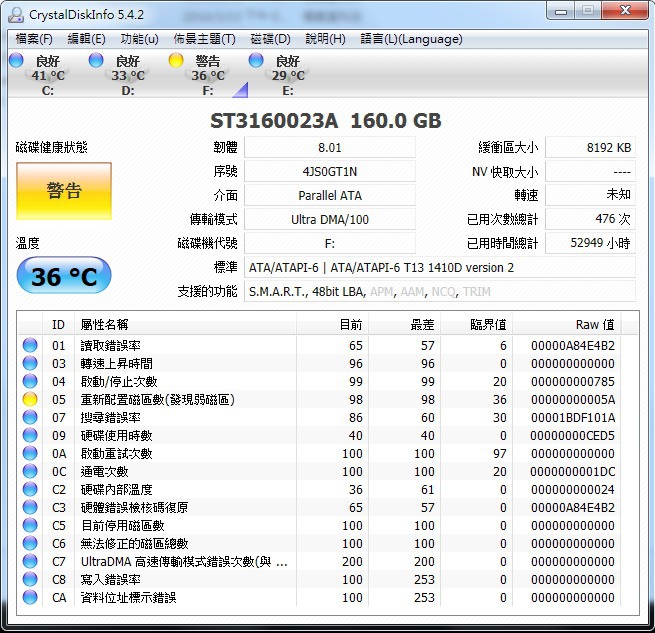Click the supported features field S.M.A.R.T., 48bit LBA
The height and width of the screenshot is (633, 655).
click(439, 292)
